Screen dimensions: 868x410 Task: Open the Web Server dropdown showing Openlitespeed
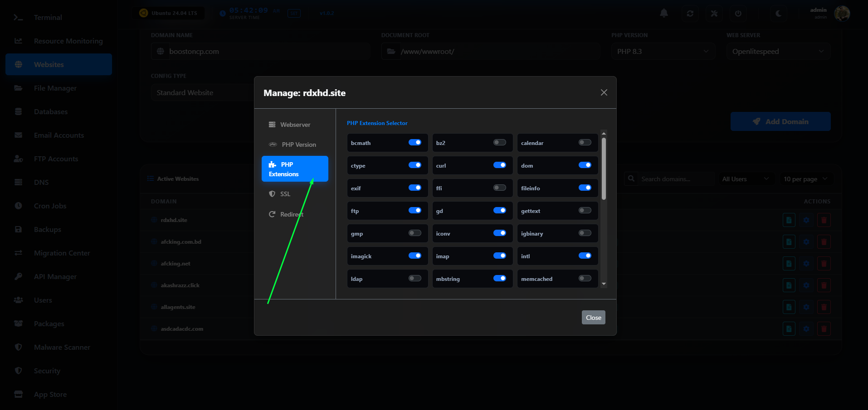pos(778,51)
